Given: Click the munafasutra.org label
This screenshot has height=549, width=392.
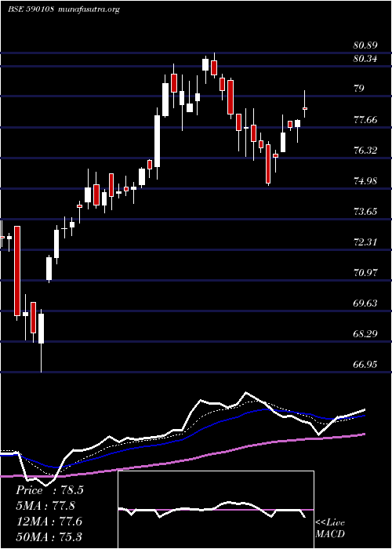Looking at the screenshot, I should pos(88,9).
